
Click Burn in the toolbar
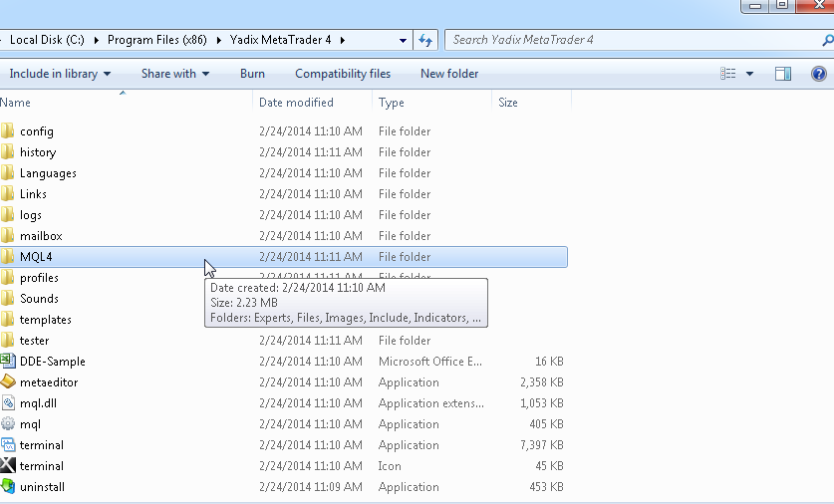252,74
